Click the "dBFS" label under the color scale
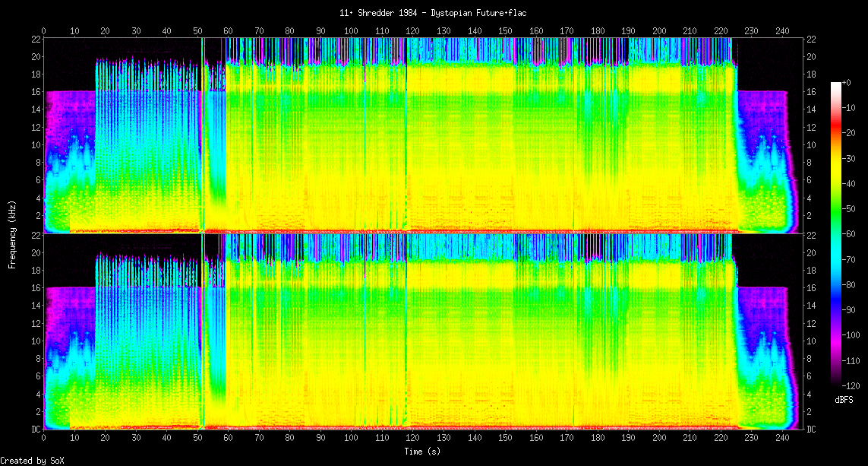The height and width of the screenshot is (466, 868). point(845,399)
